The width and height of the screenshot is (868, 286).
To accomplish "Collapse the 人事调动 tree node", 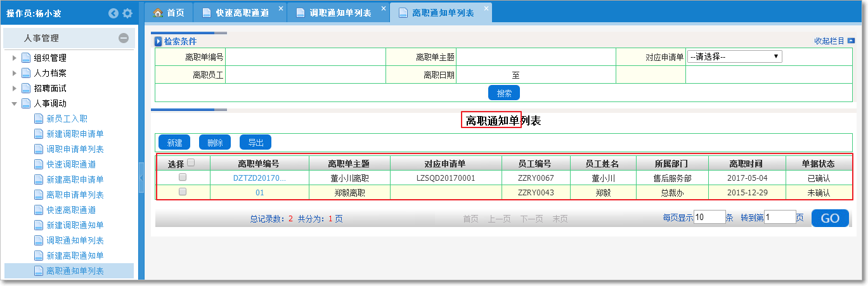I will point(15,103).
